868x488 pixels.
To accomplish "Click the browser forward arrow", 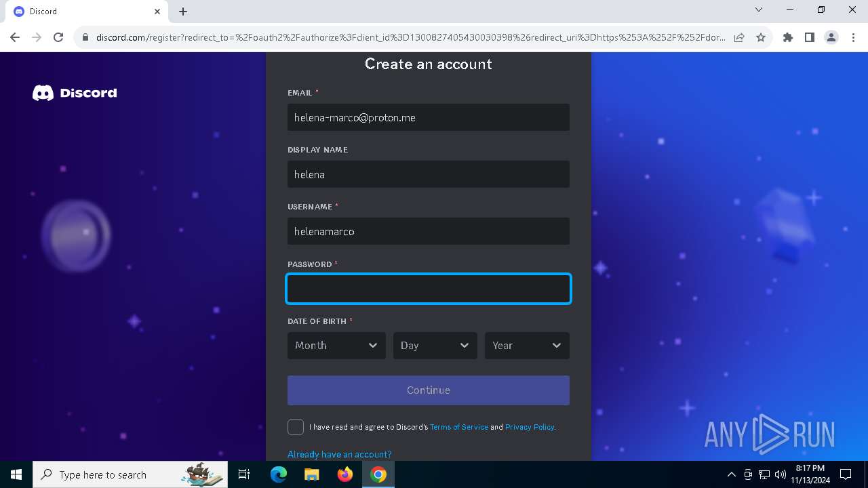I will 37,37.
